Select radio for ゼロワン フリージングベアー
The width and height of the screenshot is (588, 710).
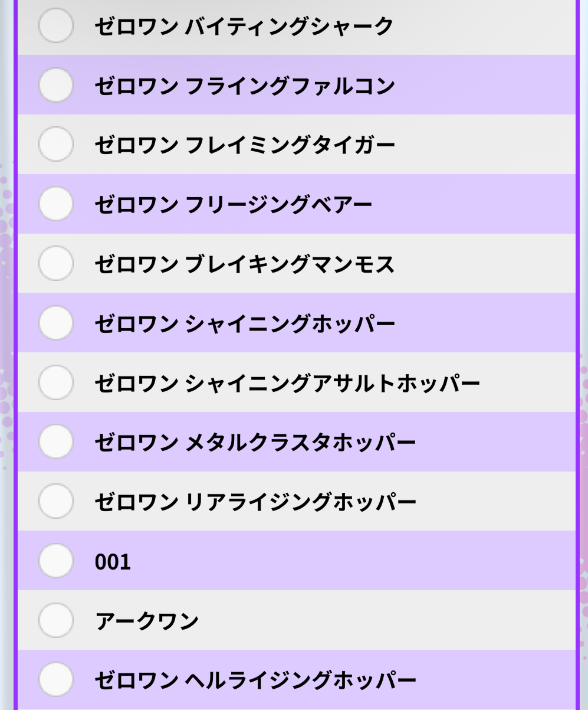[x=56, y=204]
